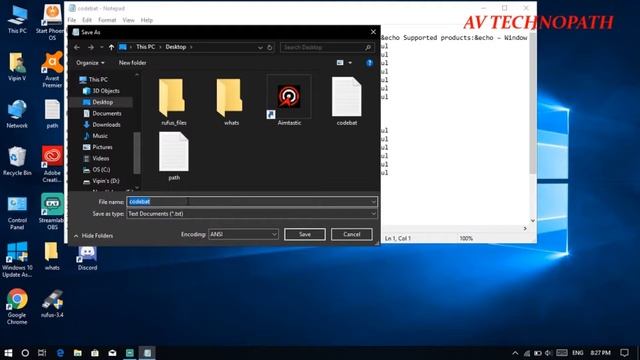The image size is (640, 360).
Task: Open the Notepad File menu
Action: (x=72, y=20)
